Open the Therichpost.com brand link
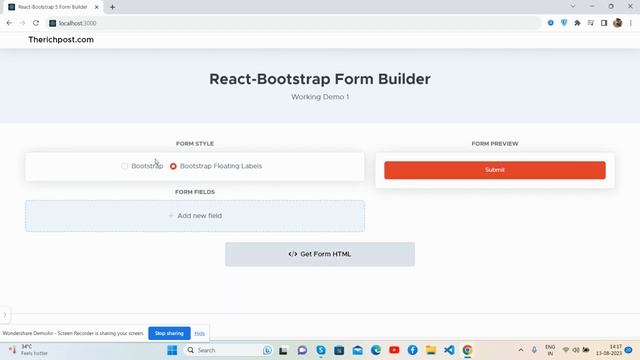The image size is (640, 360). (61, 40)
